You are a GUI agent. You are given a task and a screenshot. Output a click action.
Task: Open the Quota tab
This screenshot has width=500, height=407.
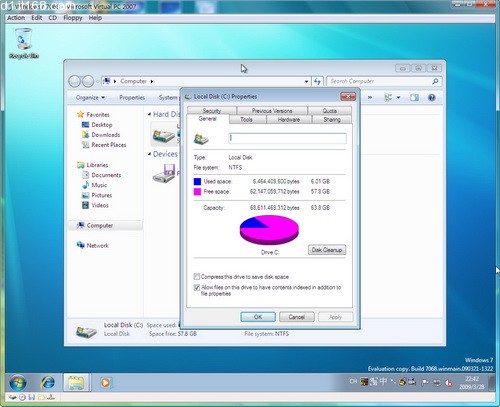329,111
